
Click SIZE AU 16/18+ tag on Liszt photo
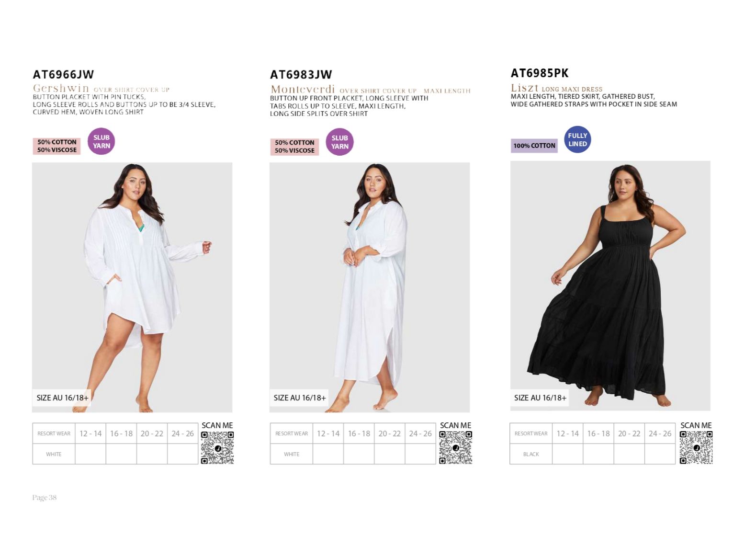[x=540, y=398]
